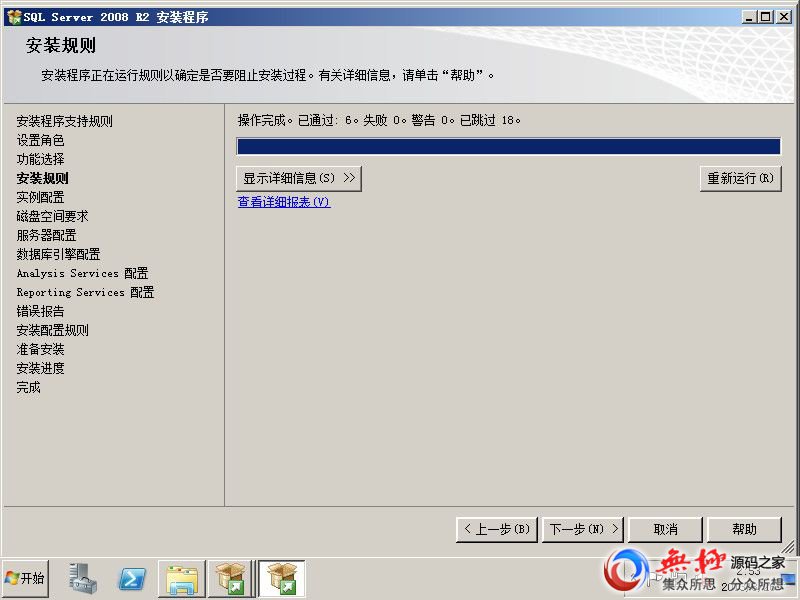The image size is (800, 600).
Task: Select 功能选择 step in left panel
Action: point(40,160)
